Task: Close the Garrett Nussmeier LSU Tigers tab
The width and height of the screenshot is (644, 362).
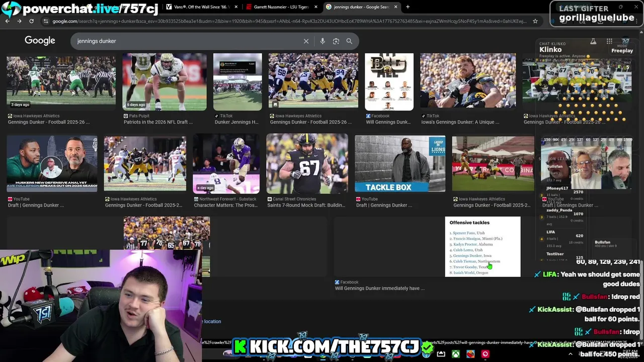Action: click(316, 7)
